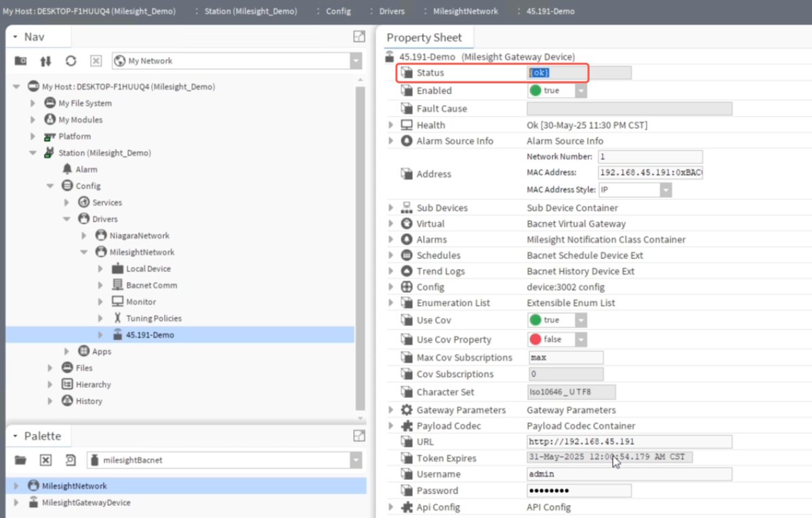Viewport: 812px width, 518px height.
Task: Open the Palette panel menu
Action: (15, 436)
